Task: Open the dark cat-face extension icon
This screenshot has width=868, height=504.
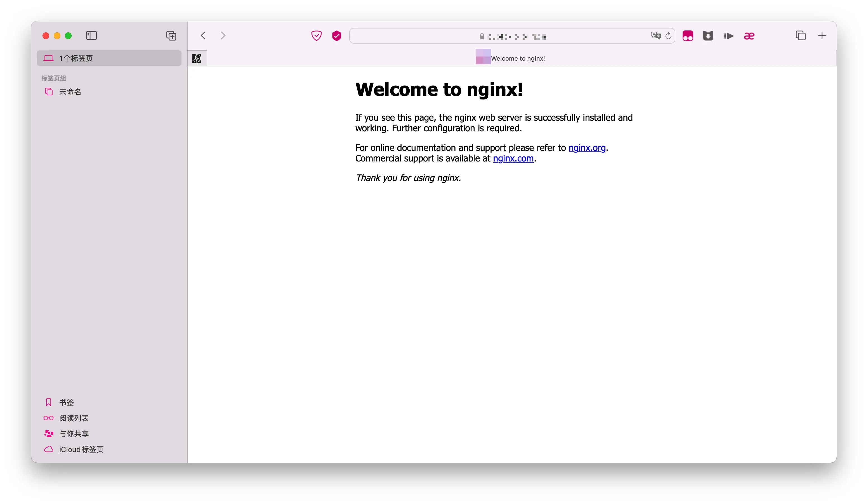Action: tap(708, 36)
